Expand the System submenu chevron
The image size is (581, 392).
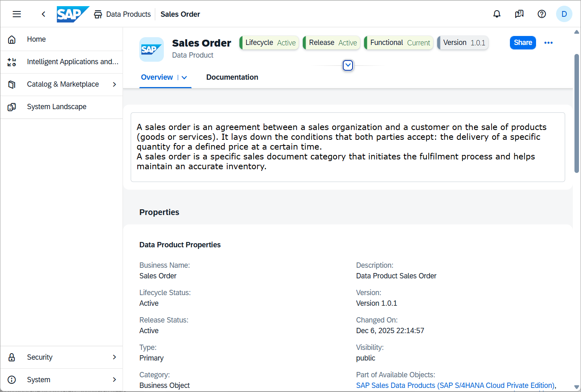pyautogui.click(x=114, y=380)
